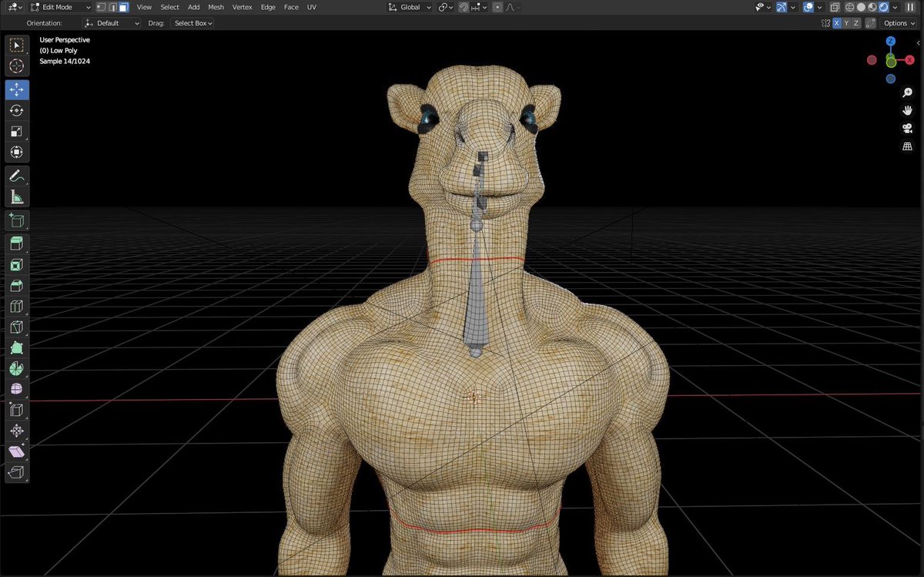Open the UV menu
The image size is (924, 577).
[311, 7]
